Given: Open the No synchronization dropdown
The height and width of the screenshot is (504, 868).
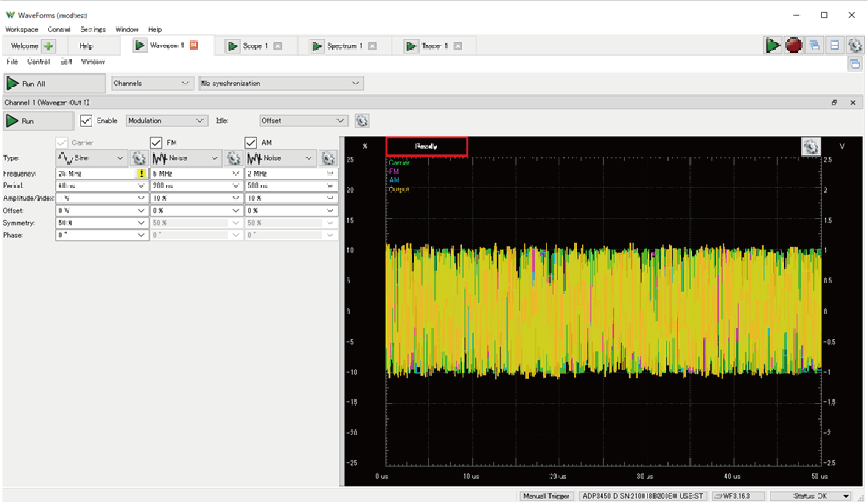Looking at the screenshot, I should 281,83.
